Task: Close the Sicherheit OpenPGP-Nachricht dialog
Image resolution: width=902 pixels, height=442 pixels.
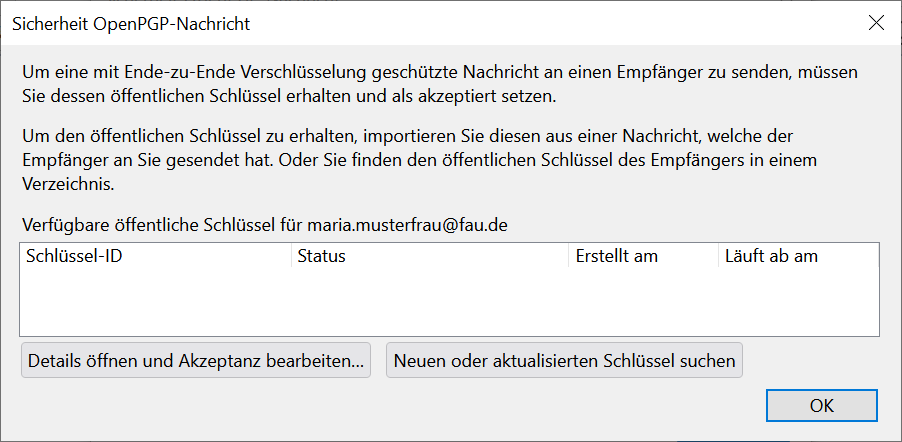Action: tap(876, 22)
